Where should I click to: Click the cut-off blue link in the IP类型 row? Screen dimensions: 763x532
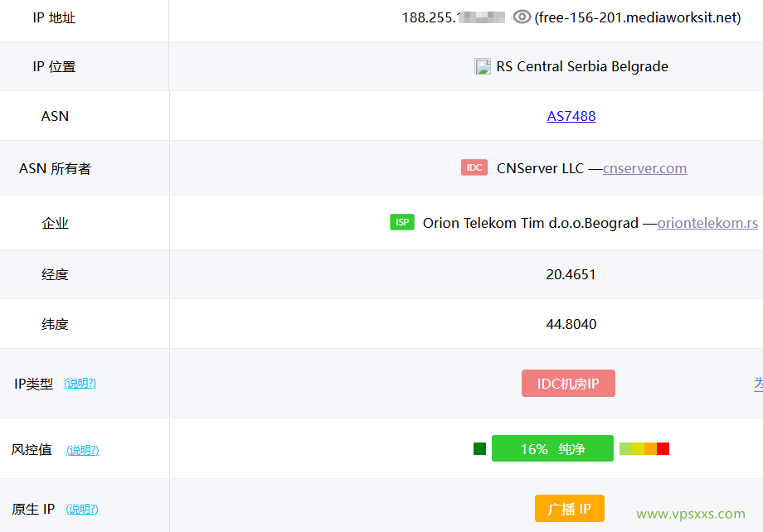tap(759, 383)
